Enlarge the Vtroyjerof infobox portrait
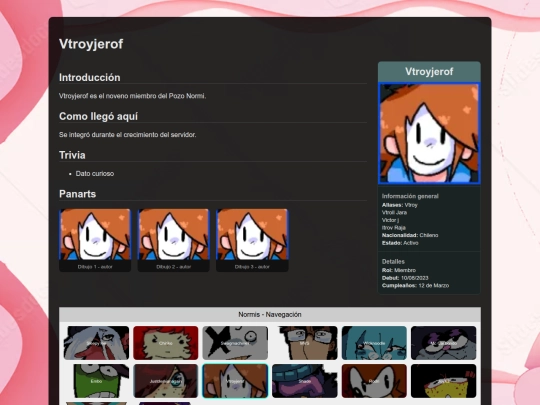This screenshot has height=405, width=540. pos(429,133)
